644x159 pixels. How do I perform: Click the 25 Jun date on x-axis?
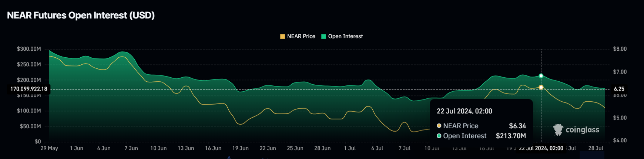pos(295,148)
